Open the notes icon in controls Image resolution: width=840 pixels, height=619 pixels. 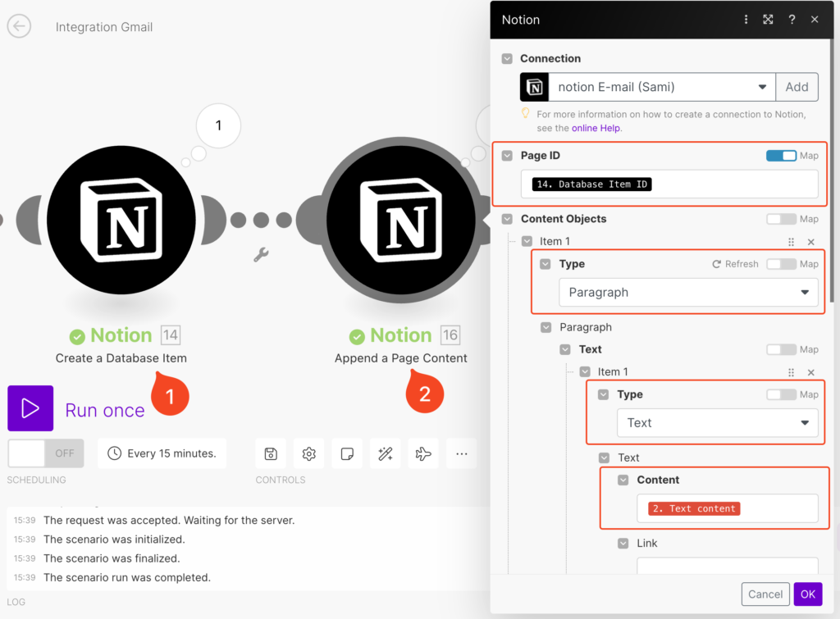click(x=347, y=454)
